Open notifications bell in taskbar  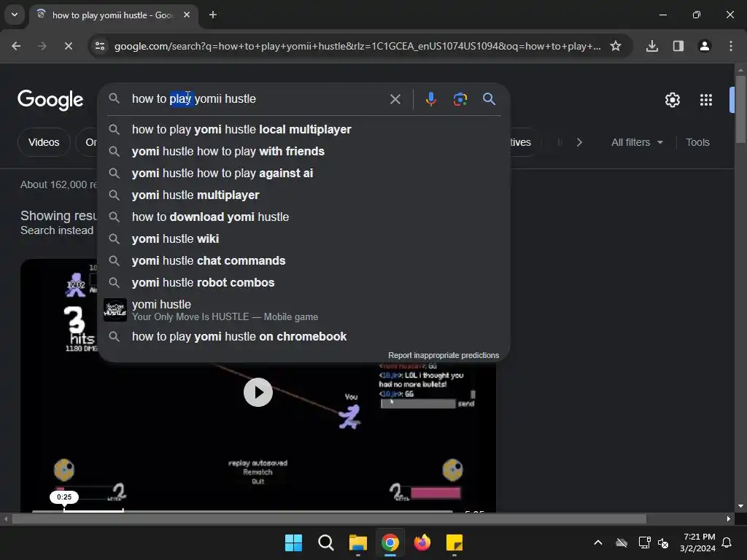tap(727, 542)
